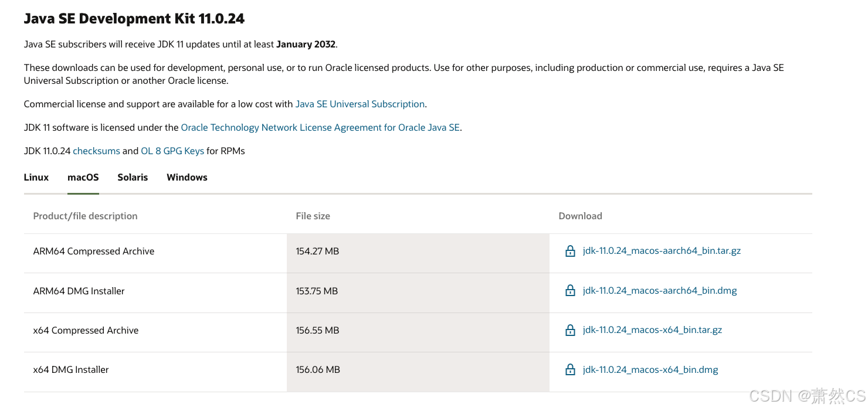Click the 'x64 DMG Installer' description
This screenshot has height=411, width=868.
pyautogui.click(x=71, y=370)
